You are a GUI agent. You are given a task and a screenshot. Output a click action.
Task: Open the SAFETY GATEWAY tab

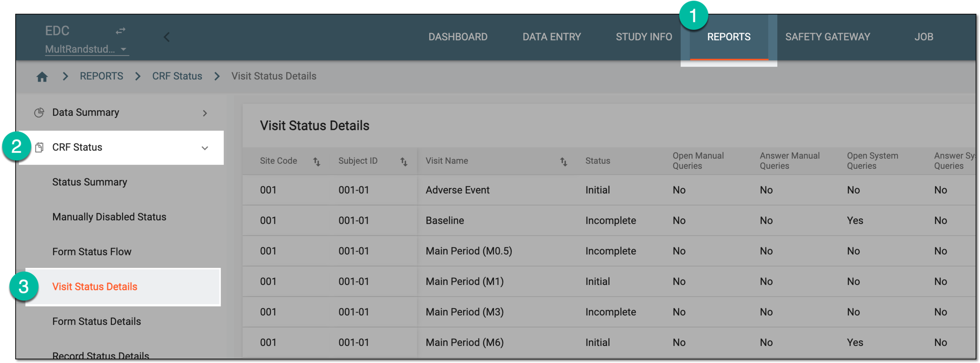click(x=828, y=37)
